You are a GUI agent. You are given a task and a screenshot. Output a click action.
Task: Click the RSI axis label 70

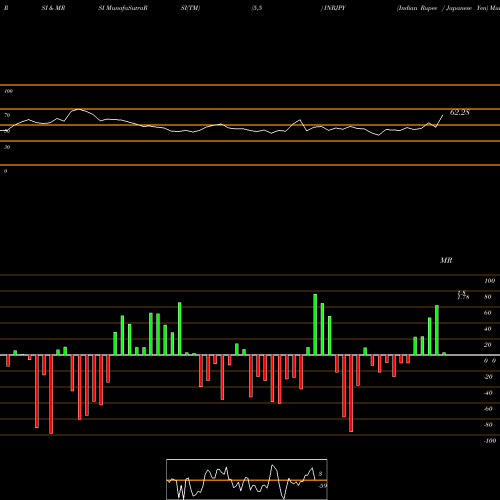(x=7, y=115)
